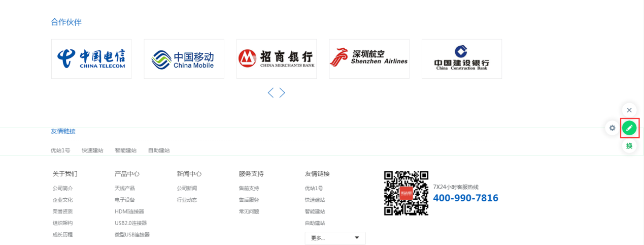This screenshot has width=644, height=245.
Task: Open 快速建站 in the footer column
Action: pyautogui.click(x=315, y=200)
